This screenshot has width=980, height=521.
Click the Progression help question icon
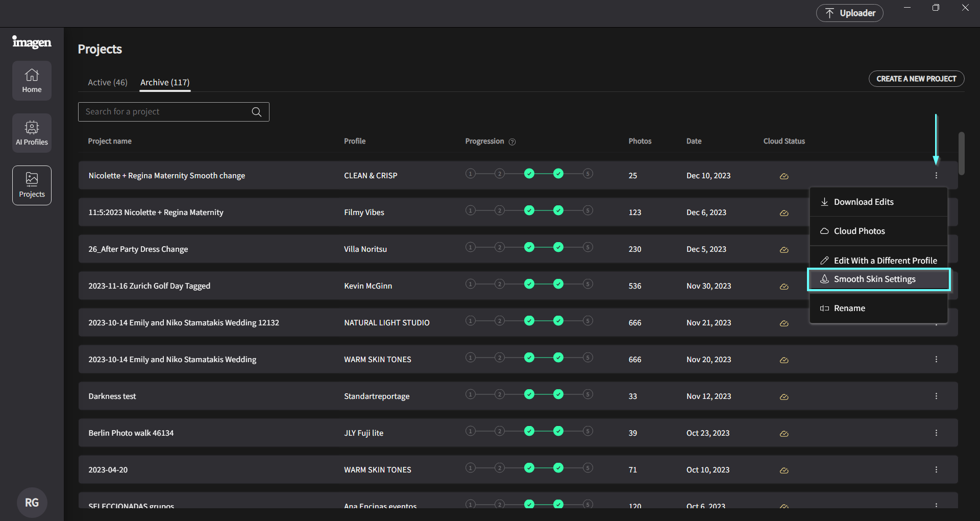[512, 142]
